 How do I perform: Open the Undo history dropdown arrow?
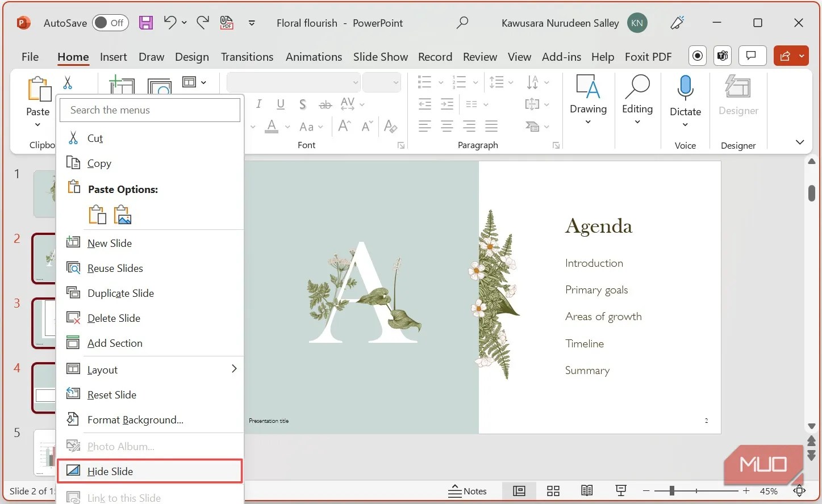tap(184, 23)
